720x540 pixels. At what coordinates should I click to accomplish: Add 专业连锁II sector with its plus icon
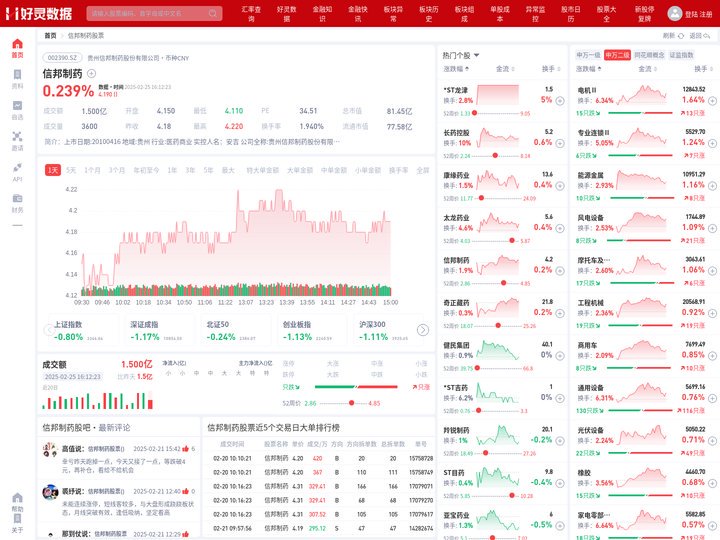click(712, 143)
